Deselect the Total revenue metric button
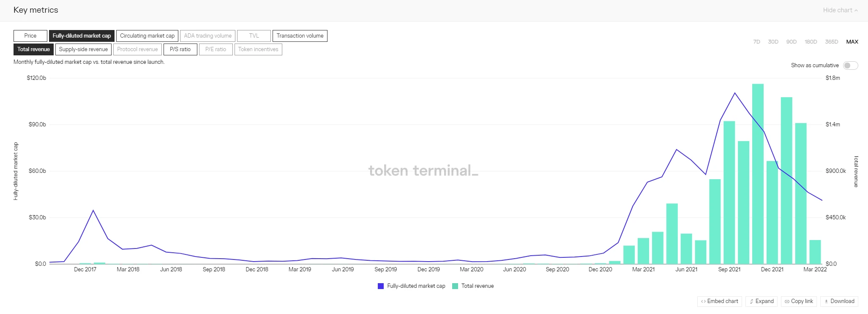868x314 pixels. coord(33,49)
